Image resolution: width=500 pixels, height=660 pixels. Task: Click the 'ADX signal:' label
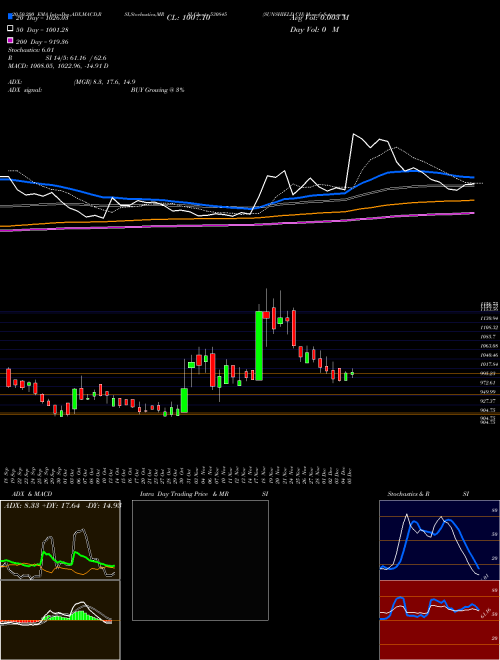pyautogui.click(x=24, y=90)
